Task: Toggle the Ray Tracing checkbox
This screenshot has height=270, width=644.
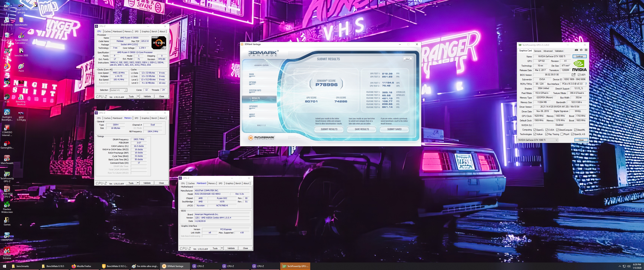Action: click(546, 134)
